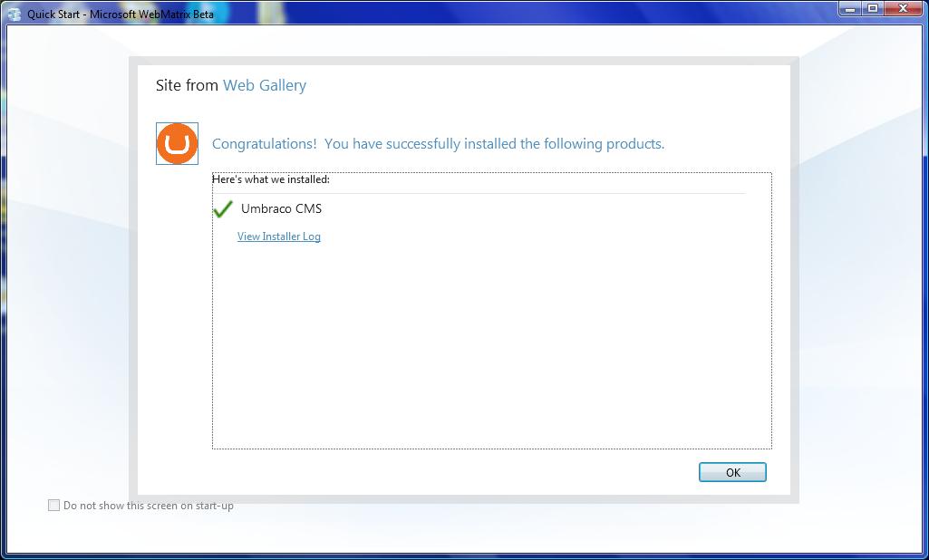The height and width of the screenshot is (560, 929).
Task: Click the green checkmark beside Umbraco CMS
Action: click(x=223, y=208)
